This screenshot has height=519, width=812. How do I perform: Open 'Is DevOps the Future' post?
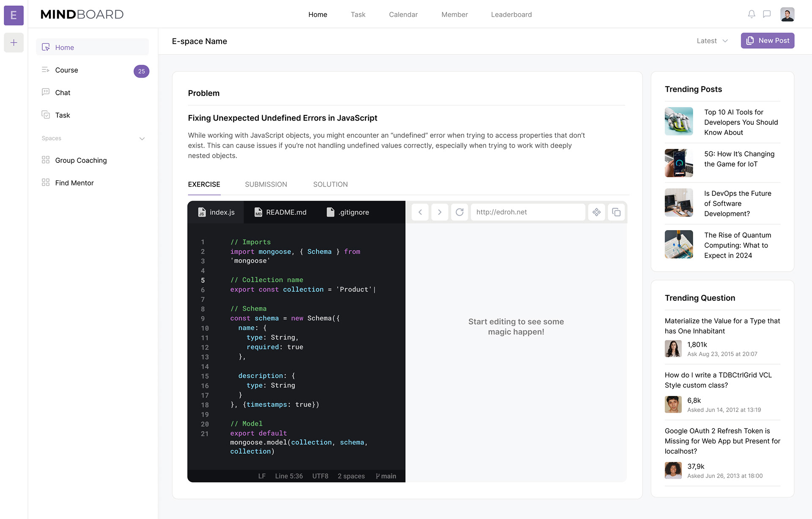[x=738, y=203]
